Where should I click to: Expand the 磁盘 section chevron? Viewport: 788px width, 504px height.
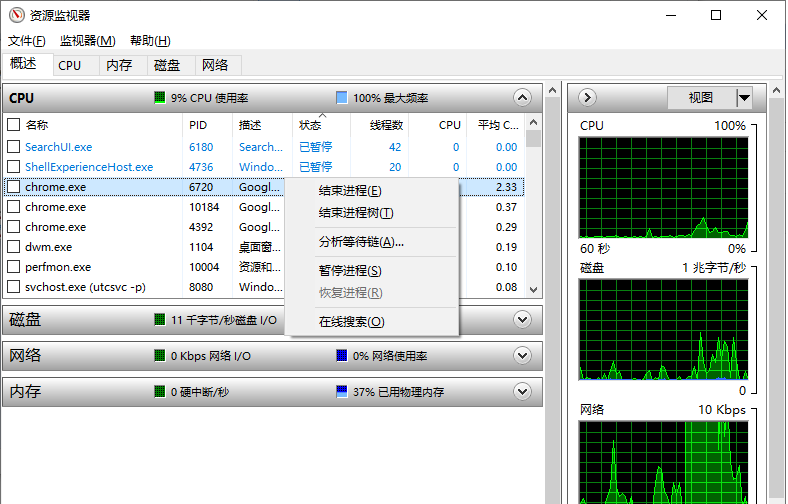click(x=523, y=320)
